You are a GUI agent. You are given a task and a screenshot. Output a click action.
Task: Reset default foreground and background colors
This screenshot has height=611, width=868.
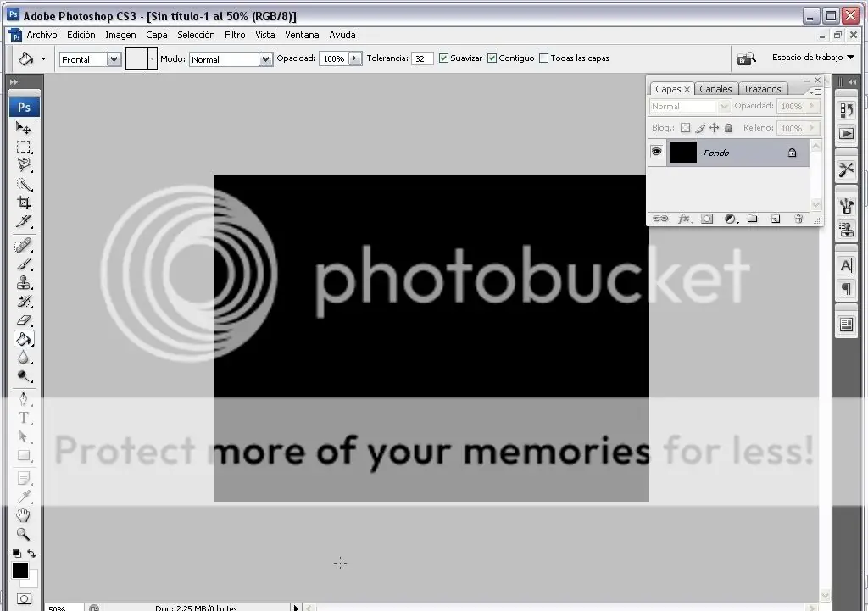pyautogui.click(x=17, y=553)
